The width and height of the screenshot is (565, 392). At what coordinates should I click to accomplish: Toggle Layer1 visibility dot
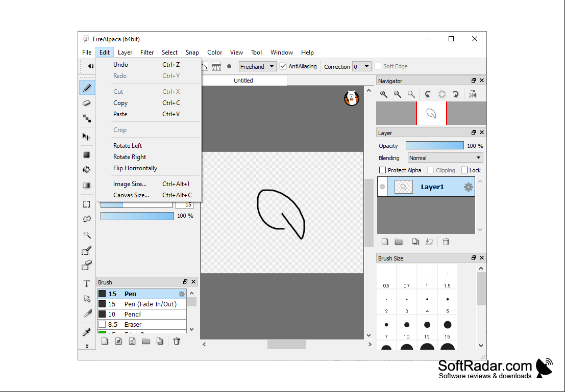tap(382, 187)
